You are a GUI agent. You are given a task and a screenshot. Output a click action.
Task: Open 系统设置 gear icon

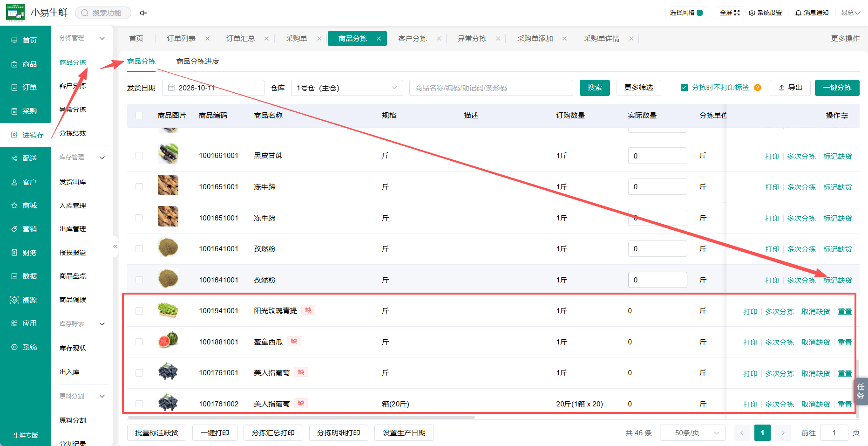(752, 13)
